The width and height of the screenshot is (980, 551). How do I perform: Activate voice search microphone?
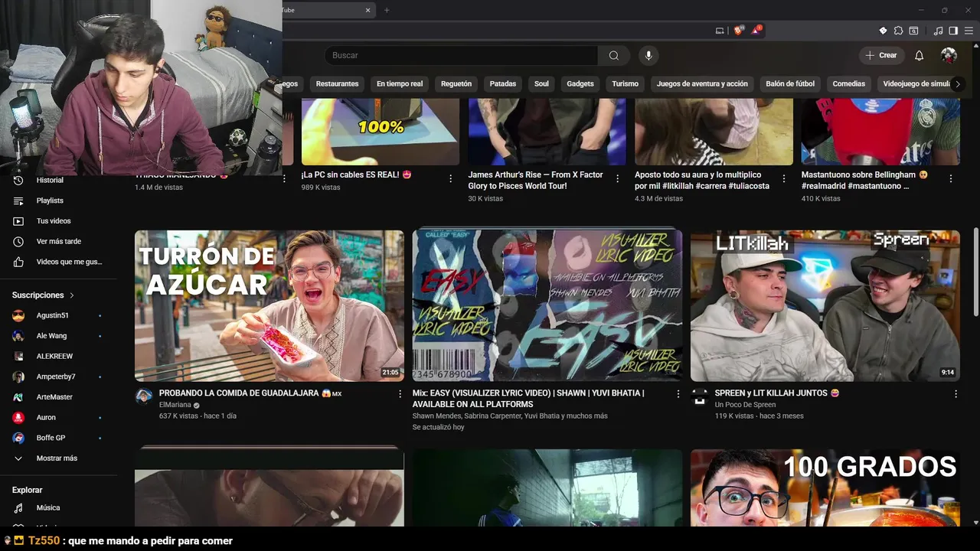pyautogui.click(x=648, y=55)
